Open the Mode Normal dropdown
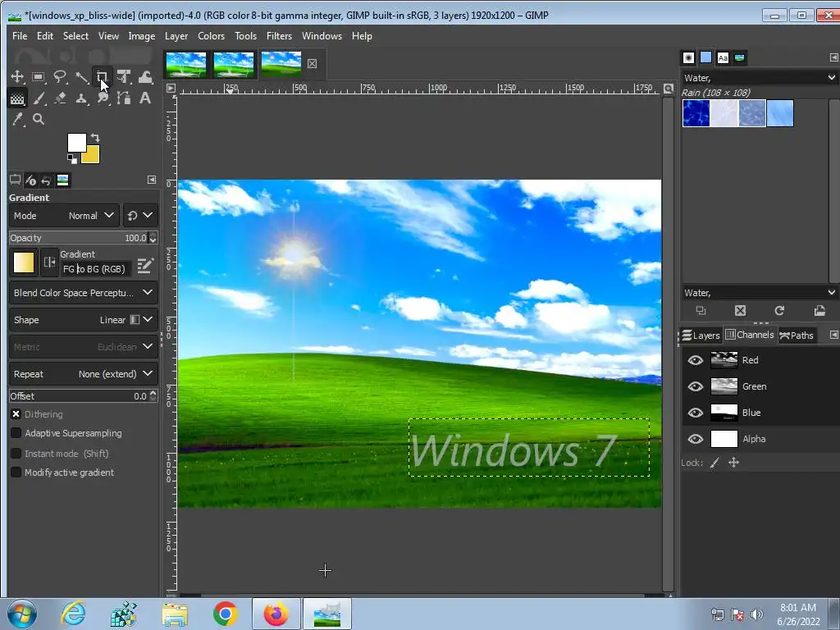840x630 pixels. (x=64, y=216)
